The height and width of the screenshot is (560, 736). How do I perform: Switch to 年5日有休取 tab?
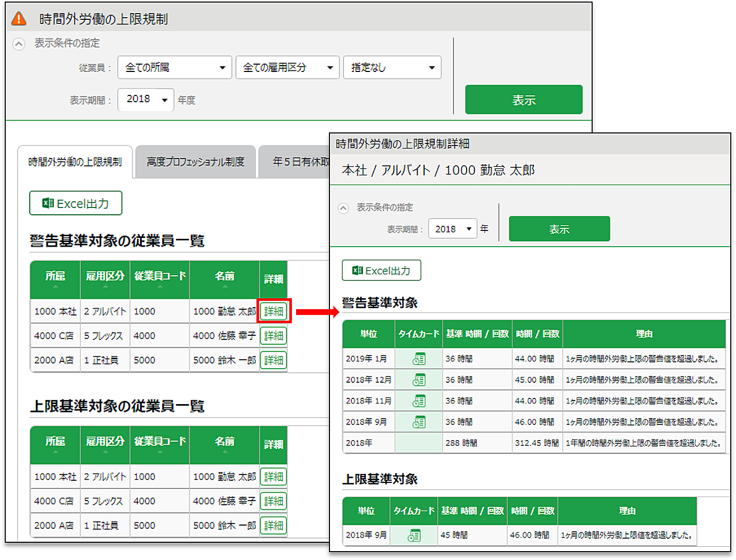click(x=295, y=162)
